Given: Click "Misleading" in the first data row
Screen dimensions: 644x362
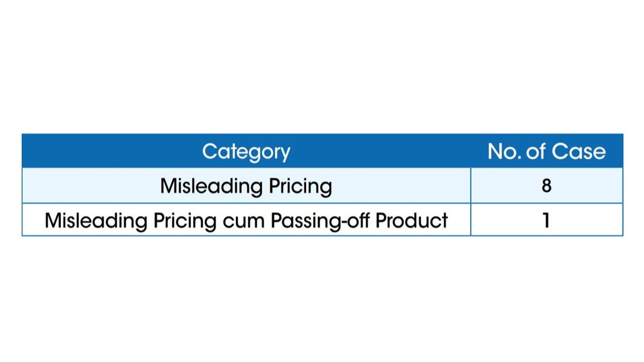Looking at the screenshot, I should click(211, 186).
